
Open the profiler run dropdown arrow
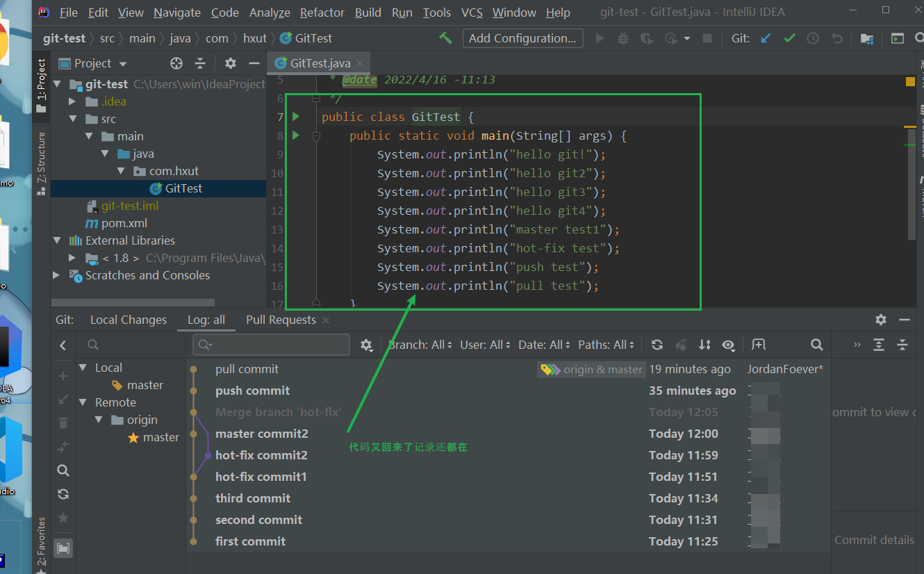click(687, 38)
